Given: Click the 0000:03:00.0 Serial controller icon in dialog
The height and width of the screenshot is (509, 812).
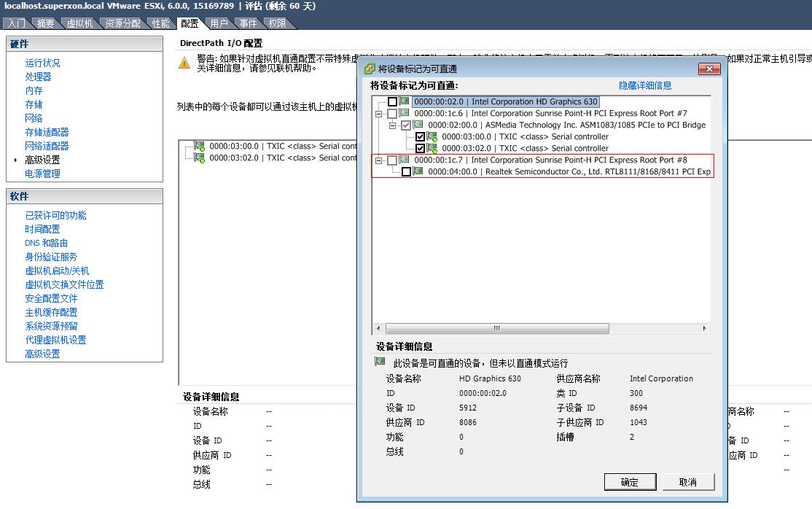Looking at the screenshot, I should [x=432, y=137].
